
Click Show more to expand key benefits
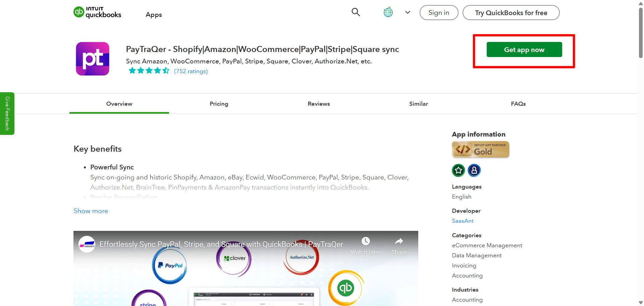point(91,211)
